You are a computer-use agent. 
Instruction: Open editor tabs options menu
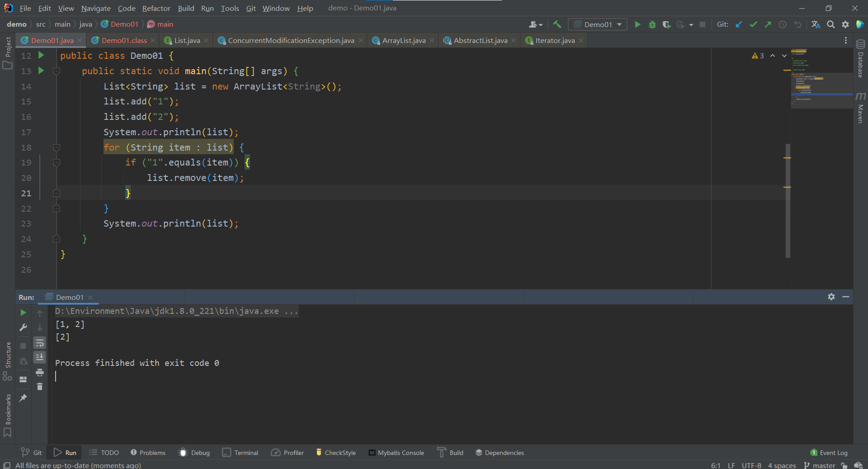(846, 40)
